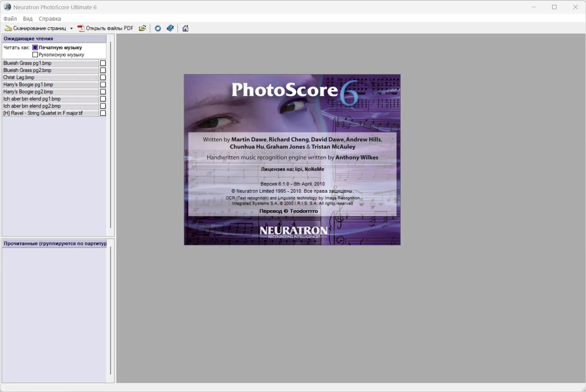Click the PhotoScore 6 splash image

[x=292, y=159]
